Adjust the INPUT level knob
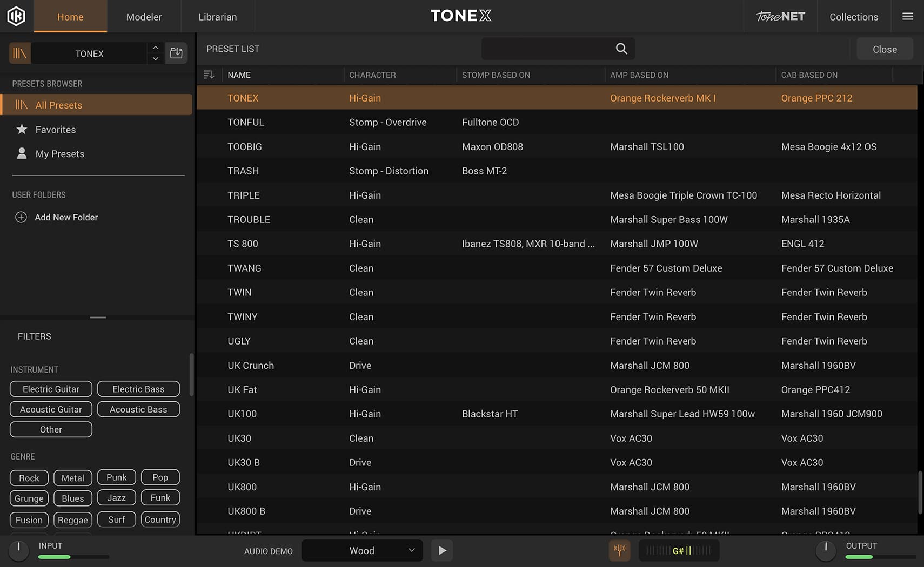The height and width of the screenshot is (567, 924). (18, 550)
